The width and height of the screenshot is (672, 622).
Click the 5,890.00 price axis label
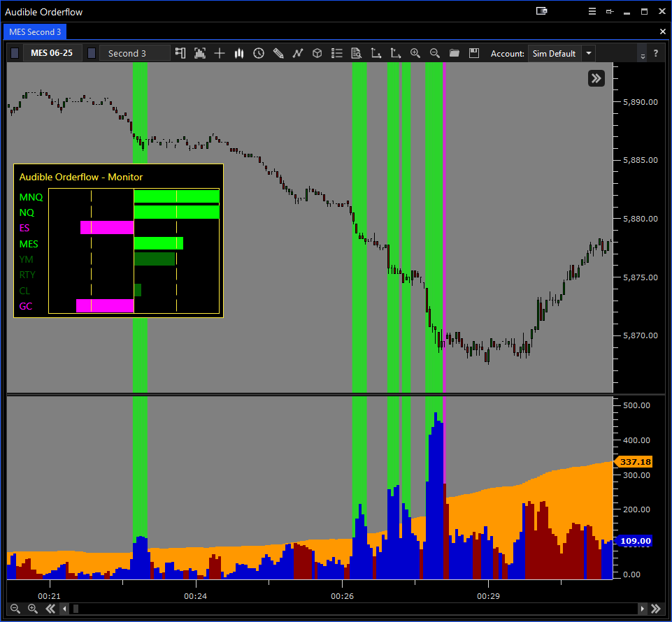coord(641,102)
